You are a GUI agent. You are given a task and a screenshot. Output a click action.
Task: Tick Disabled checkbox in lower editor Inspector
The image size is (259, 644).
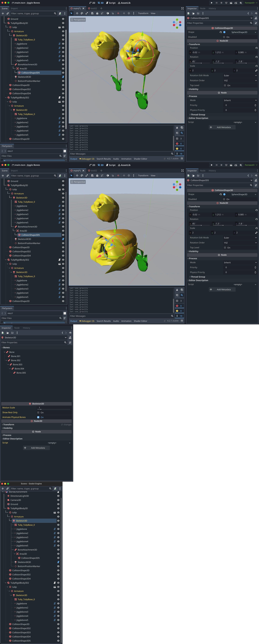point(224,199)
